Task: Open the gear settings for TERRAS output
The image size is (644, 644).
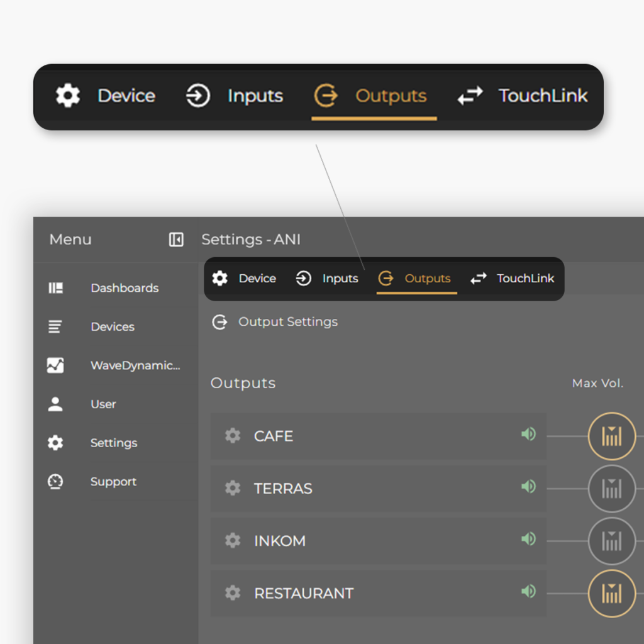Action: tap(233, 489)
